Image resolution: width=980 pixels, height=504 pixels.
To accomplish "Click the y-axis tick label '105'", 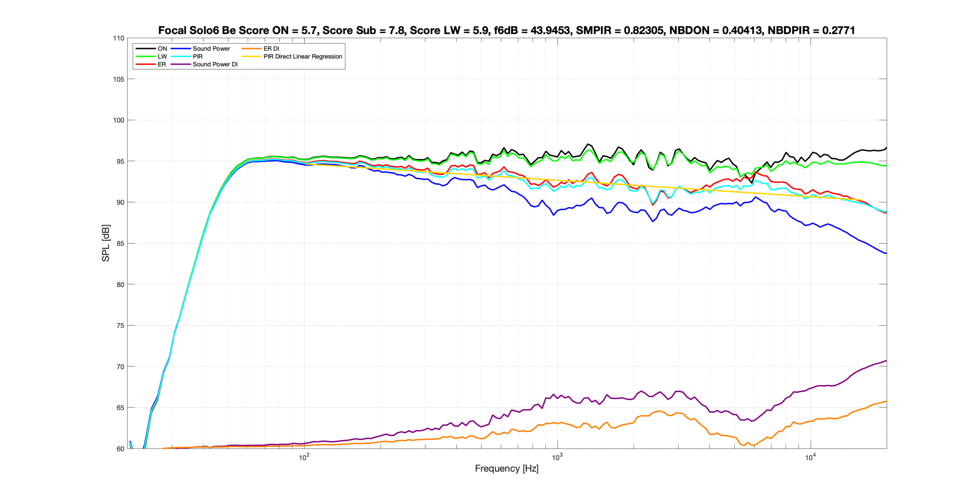I will pos(119,79).
